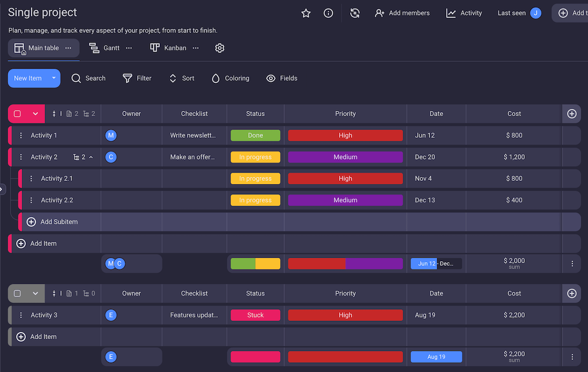Switch to the Gantt view tab
588x372 pixels.
[104, 48]
